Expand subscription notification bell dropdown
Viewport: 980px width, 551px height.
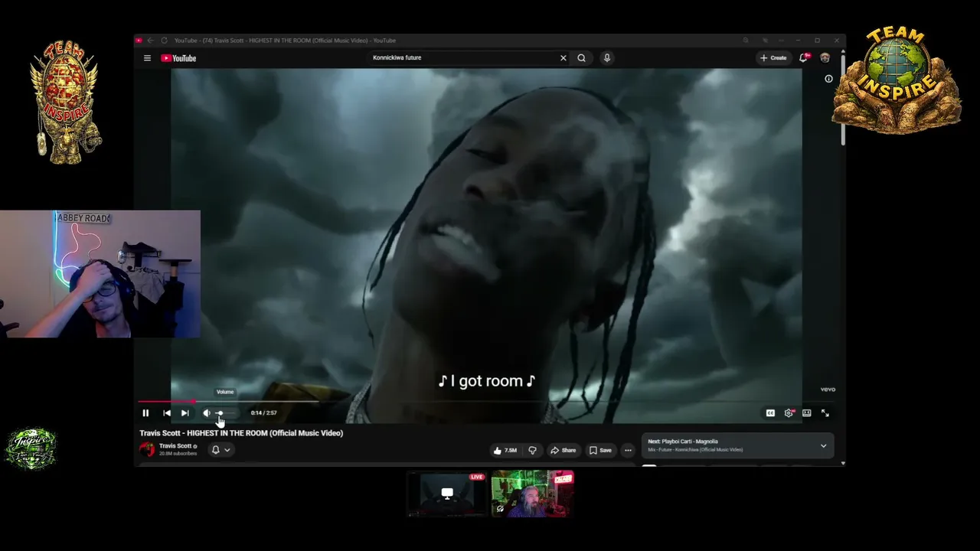click(x=220, y=450)
